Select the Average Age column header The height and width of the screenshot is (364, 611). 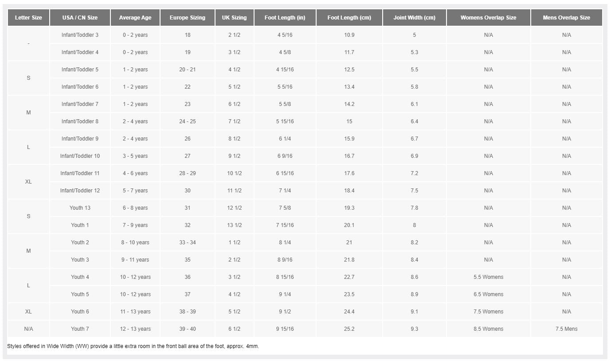click(135, 18)
